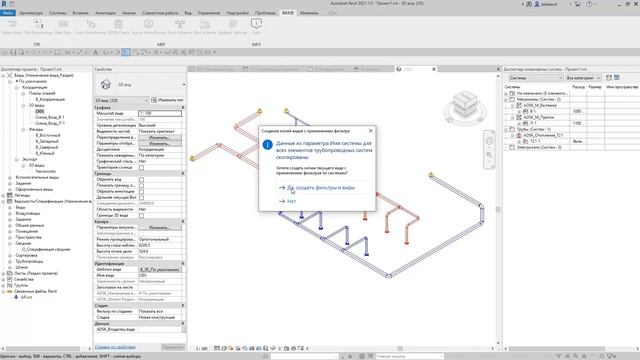Open the Space tool beside ADSK Check
This screenshot has width=640, height=360.
click(x=149, y=27)
